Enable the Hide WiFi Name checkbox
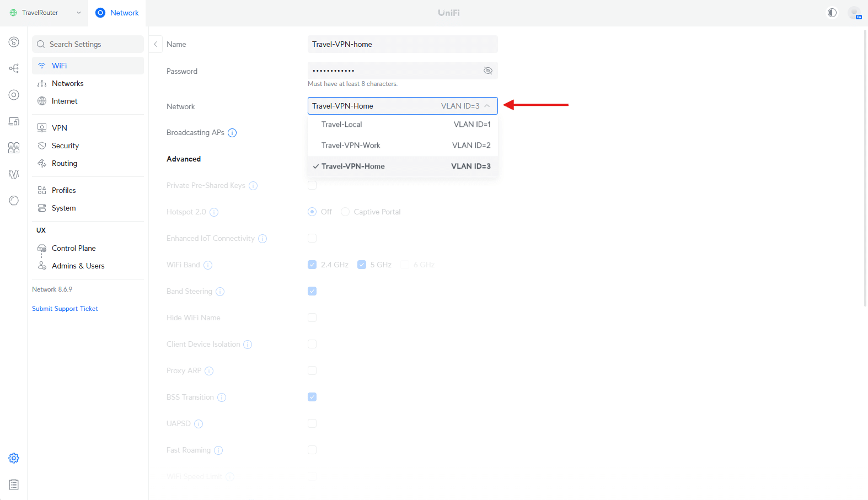The width and height of the screenshot is (868, 500). [x=312, y=318]
